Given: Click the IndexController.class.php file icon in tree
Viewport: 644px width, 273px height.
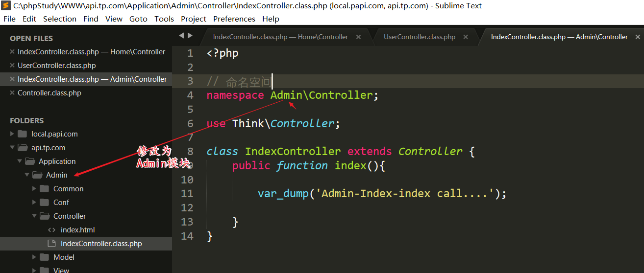Looking at the screenshot, I should [x=51, y=244].
